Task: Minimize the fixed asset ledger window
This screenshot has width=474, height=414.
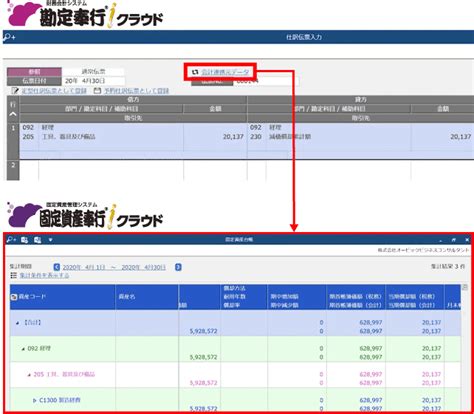Action: [x=441, y=240]
